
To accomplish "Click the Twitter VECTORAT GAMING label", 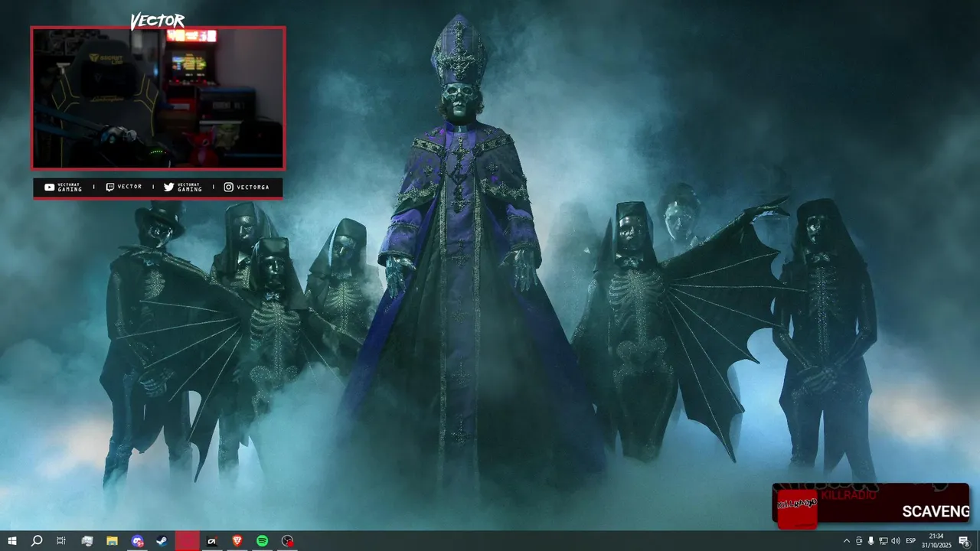I will (x=184, y=187).
